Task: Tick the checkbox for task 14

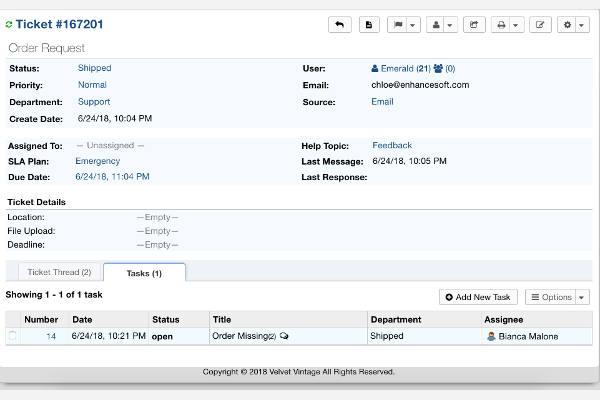Action: (x=13, y=336)
